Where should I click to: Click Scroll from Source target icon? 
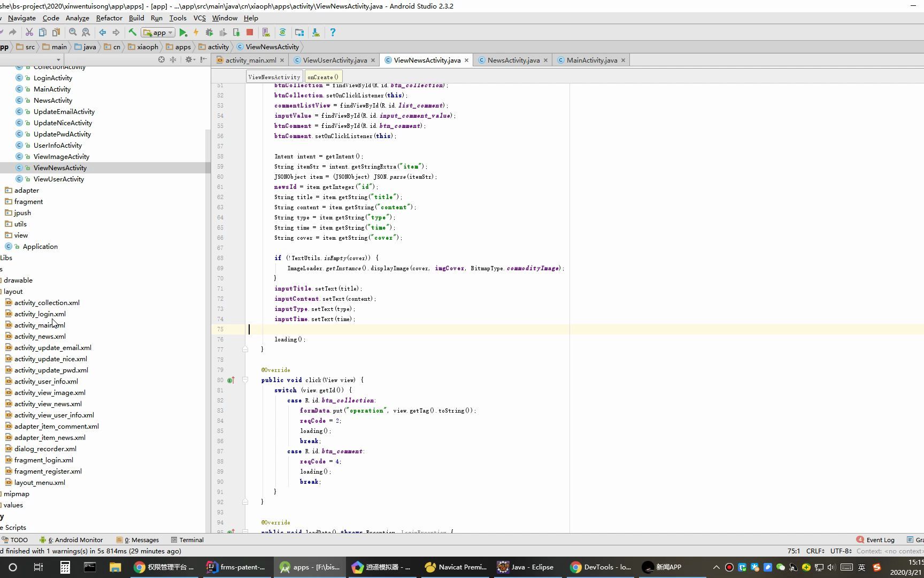pyautogui.click(x=161, y=59)
